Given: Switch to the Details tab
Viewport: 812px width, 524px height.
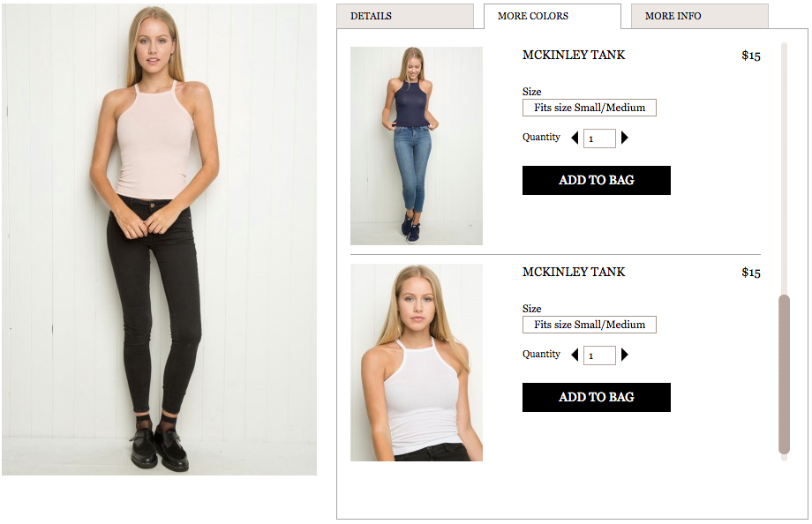Looking at the screenshot, I should point(405,16).
